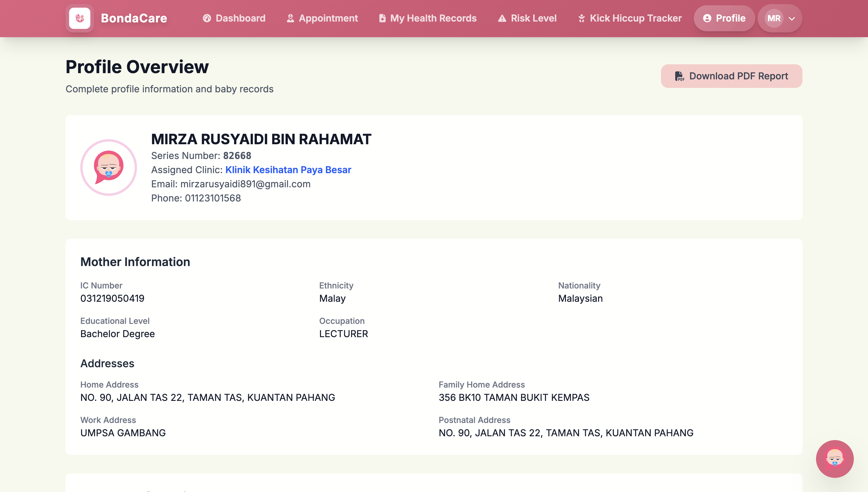This screenshot has height=492, width=868.
Task: Click the Educational Level value Bachelor Degree
Action: (117, 334)
